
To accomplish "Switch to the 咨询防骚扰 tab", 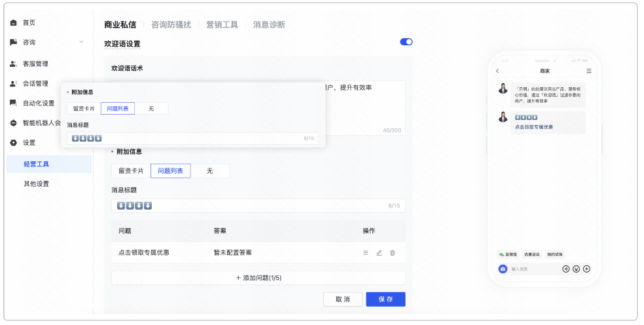I will point(171,25).
